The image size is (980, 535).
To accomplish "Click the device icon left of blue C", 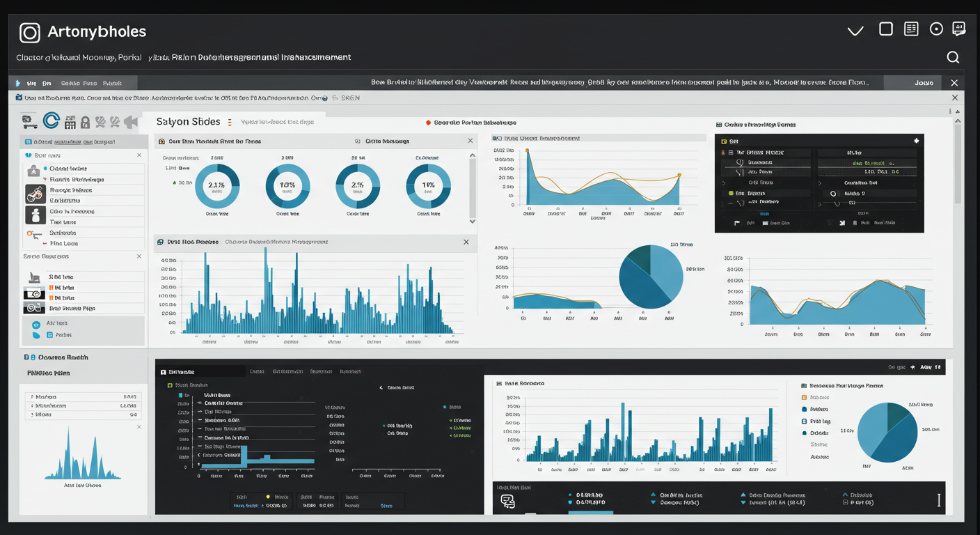I will click(30, 122).
